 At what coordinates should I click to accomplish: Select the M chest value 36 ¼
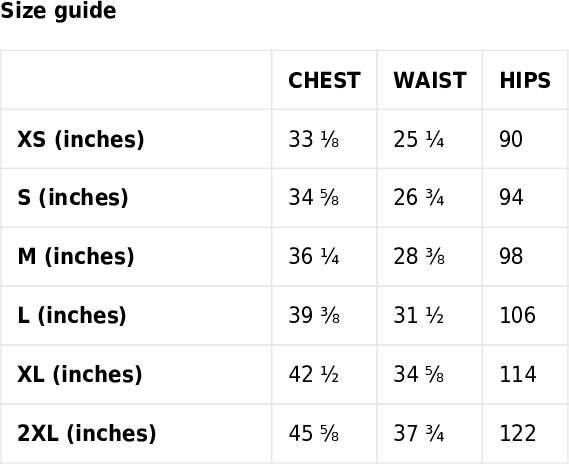pyautogui.click(x=314, y=256)
